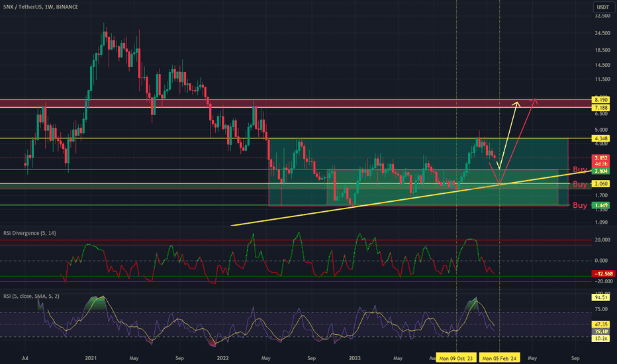Screen dimensions: 617x364
Task: Click the 1.700 price axis label
Action: click(601, 195)
